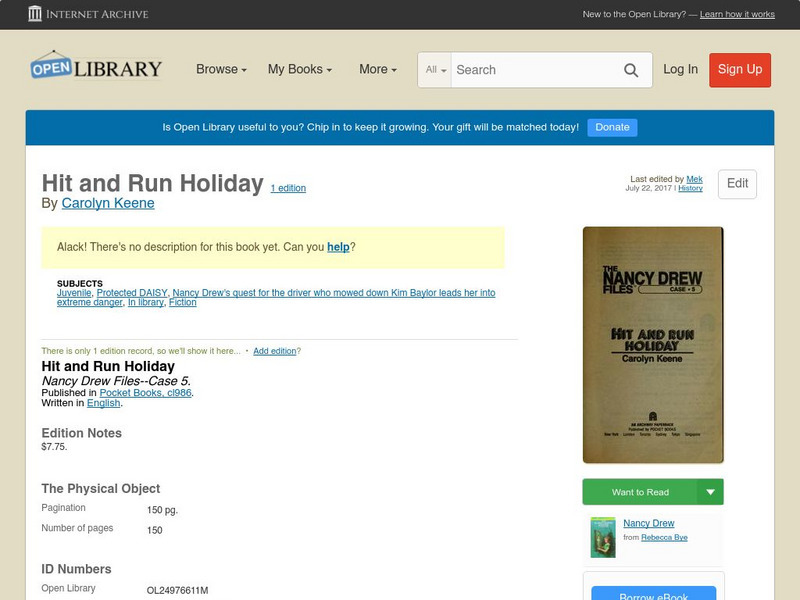Click the Sign Up button

[x=740, y=70]
